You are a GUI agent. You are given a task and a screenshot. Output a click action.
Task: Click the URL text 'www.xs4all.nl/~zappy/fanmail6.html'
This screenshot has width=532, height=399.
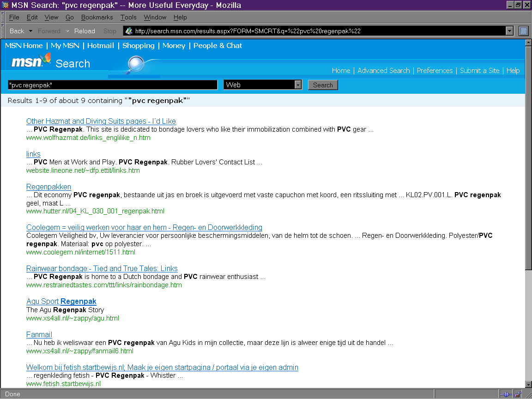point(80,351)
